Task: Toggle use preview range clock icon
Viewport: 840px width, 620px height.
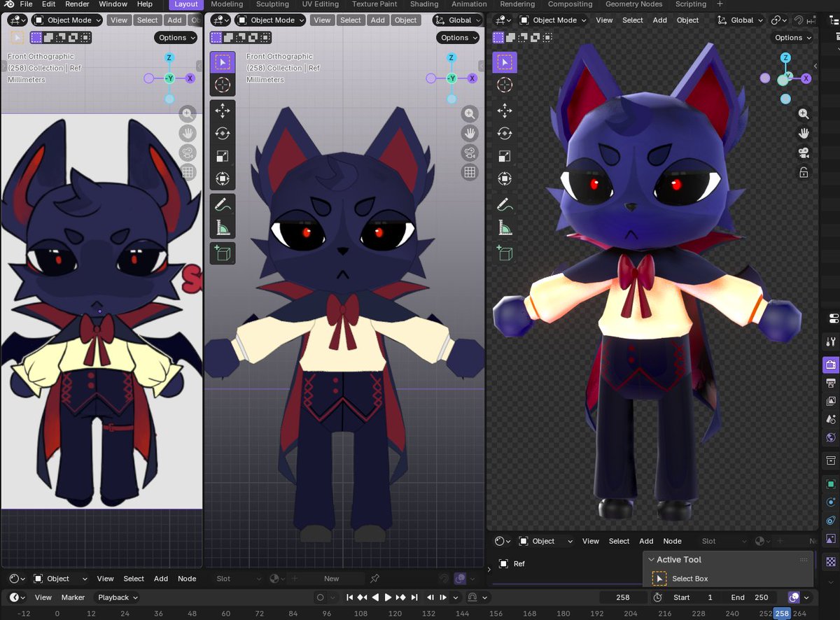Action: tap(658, 598)
